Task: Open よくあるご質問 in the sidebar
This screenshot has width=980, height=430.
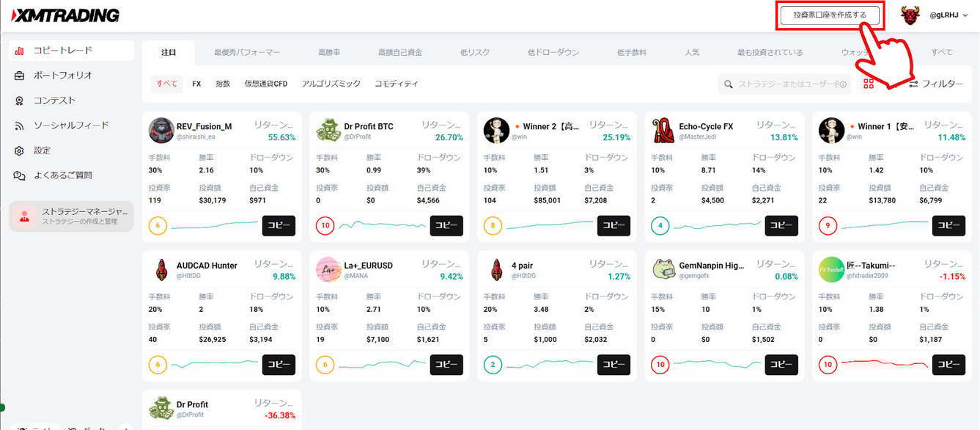Action: coord(71,175)
